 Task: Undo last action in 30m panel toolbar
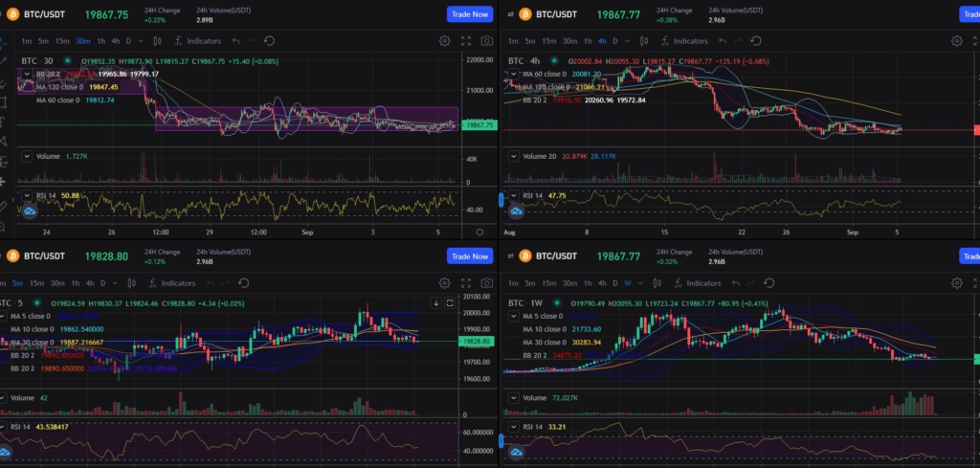(235, 41)
